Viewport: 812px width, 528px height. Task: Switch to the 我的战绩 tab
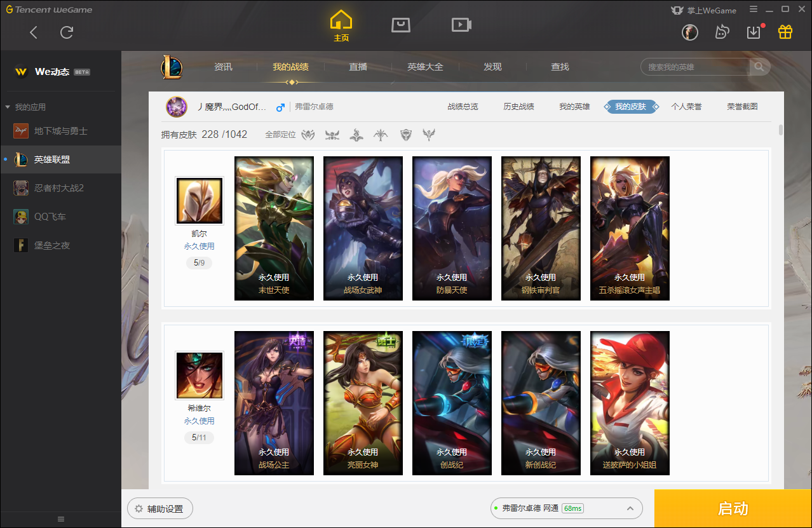point(290,67)
